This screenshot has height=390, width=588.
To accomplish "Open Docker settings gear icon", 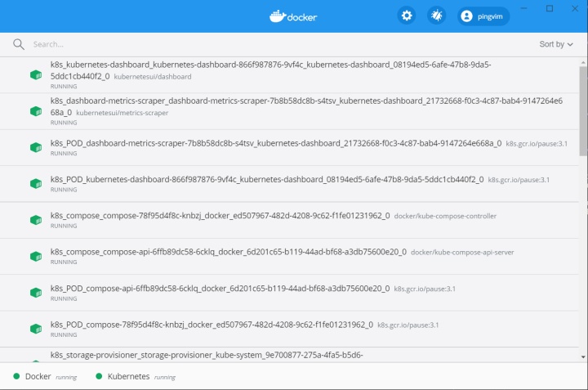I will [x=407, y=16].
